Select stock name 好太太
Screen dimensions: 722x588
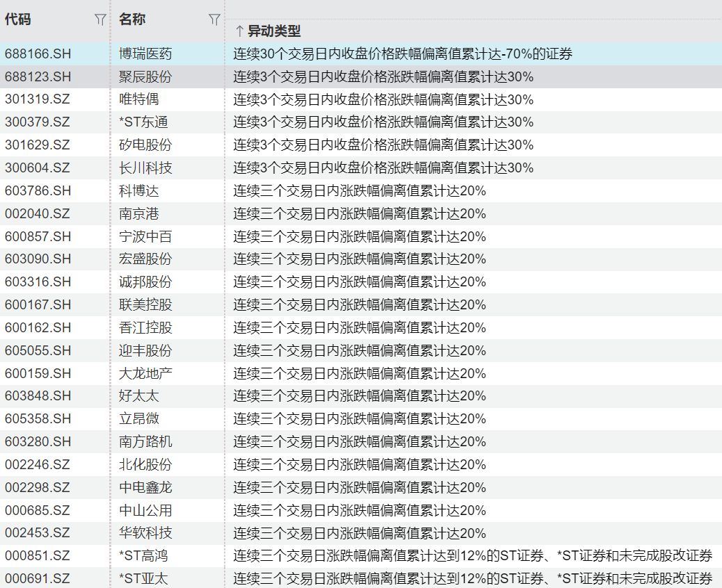coord(139,396)
